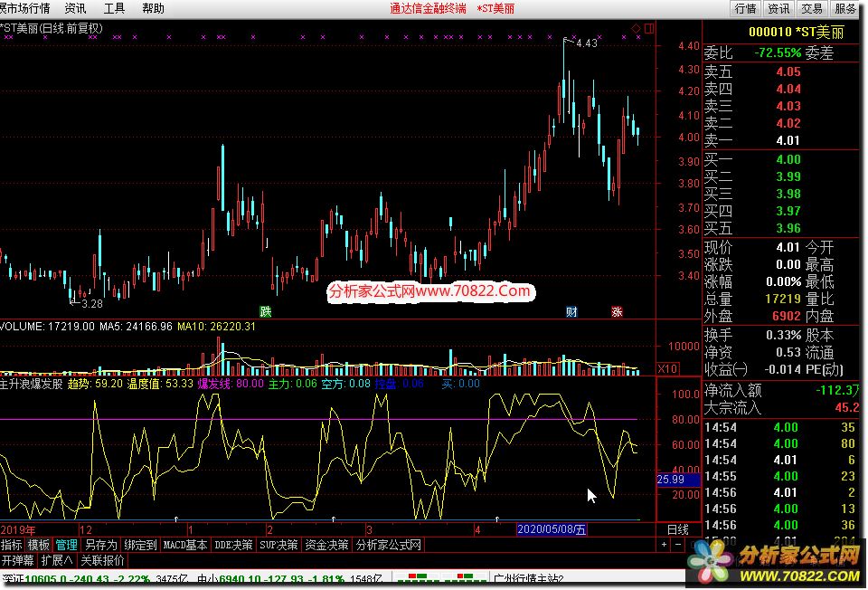
Task: Click the 广州行情主站2 server label
Action: pyautogui.click(x=527, y=579)
